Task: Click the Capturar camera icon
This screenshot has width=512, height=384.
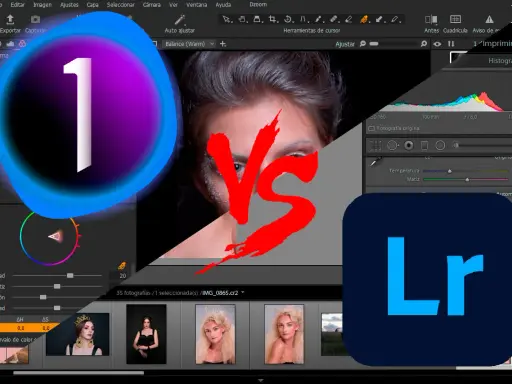Action: [35, 20]
